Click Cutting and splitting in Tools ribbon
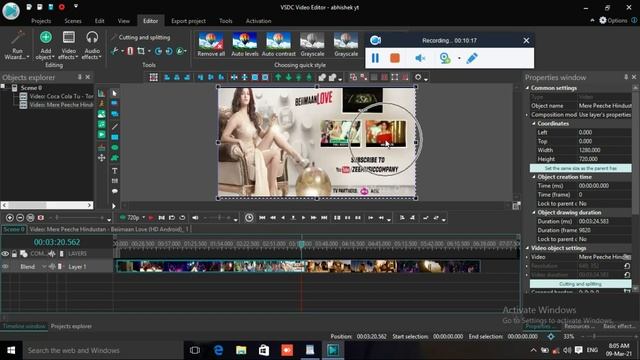This screenshot has height=360, width=640. coord(141,37)
